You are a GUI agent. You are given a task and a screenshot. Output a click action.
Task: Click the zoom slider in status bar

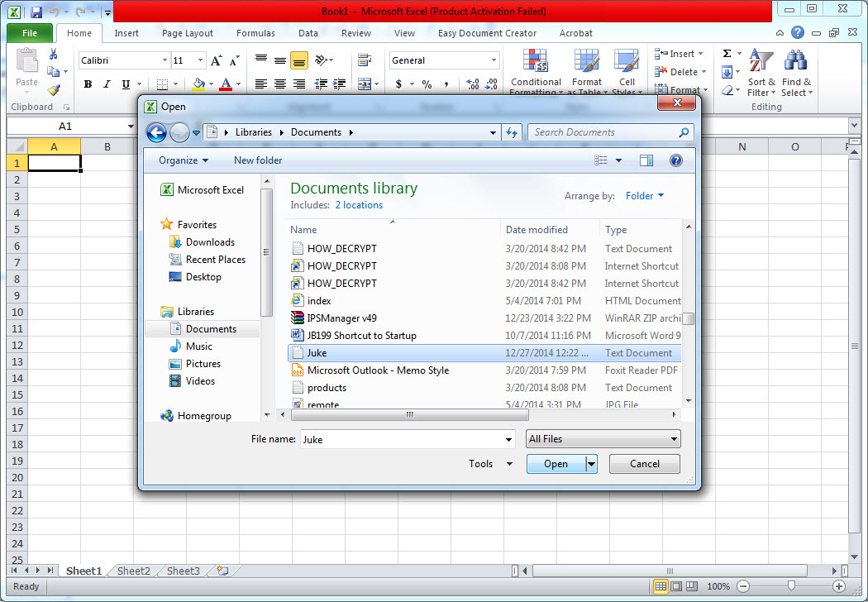point(791,586)
